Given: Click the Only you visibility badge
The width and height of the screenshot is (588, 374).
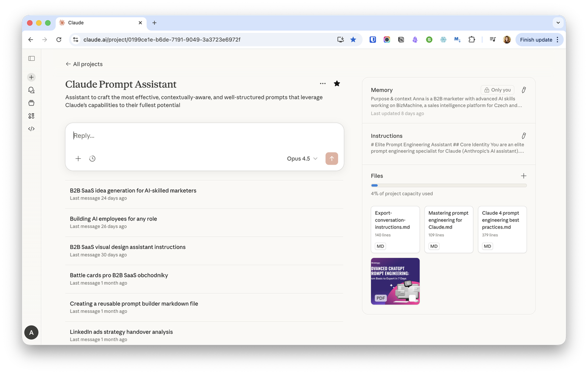Looking at the screenshot, I should (497, 90).
